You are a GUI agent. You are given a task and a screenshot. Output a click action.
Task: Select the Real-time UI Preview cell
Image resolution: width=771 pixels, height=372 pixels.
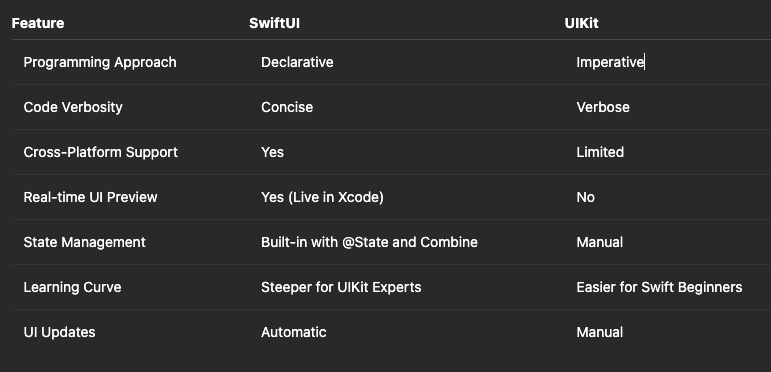pyautogui.click(x=90, y=197)
